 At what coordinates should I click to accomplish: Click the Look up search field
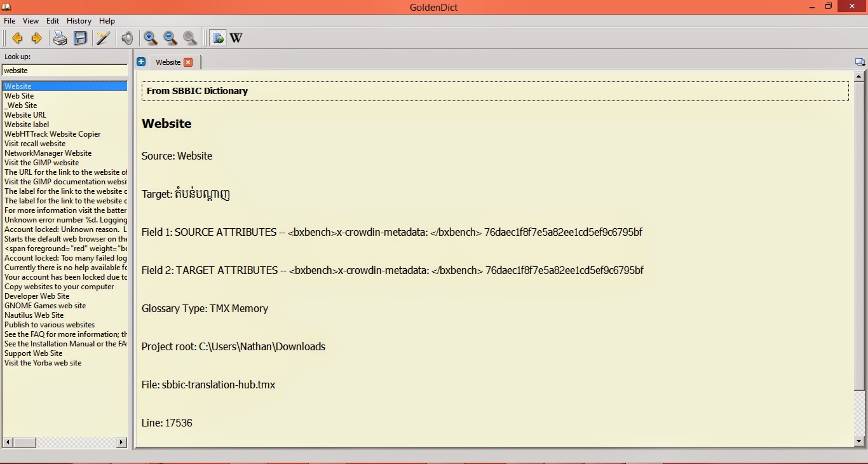(65, 71)
